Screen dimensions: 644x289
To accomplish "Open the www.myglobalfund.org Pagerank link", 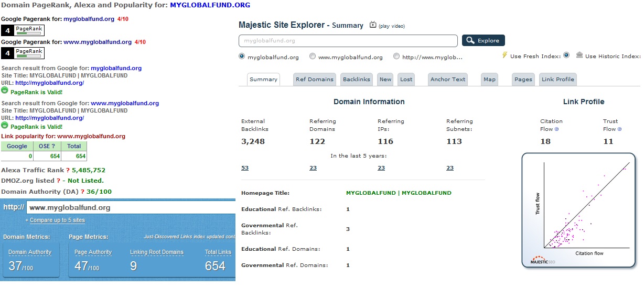I will 98,42.
